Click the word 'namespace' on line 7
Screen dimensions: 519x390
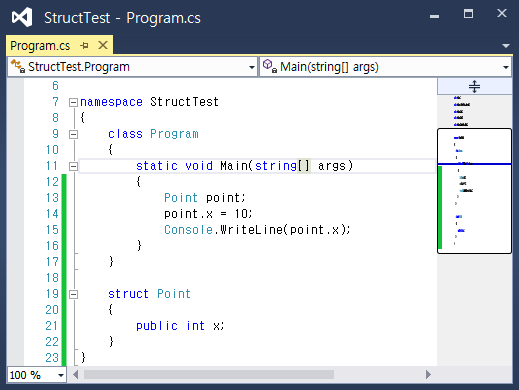click(x=111, y=102)
